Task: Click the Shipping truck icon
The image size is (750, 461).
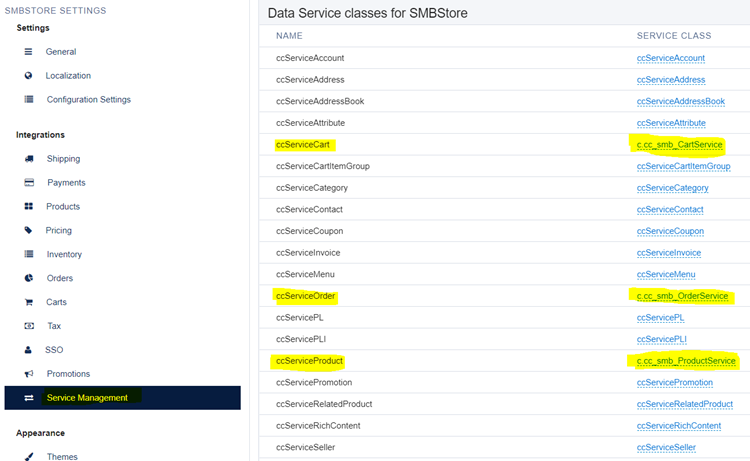Action: click(x=29, y=159)
